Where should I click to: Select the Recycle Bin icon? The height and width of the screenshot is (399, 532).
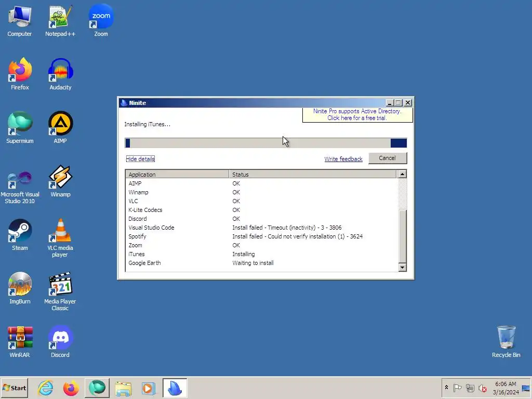(x=506, y=342)
